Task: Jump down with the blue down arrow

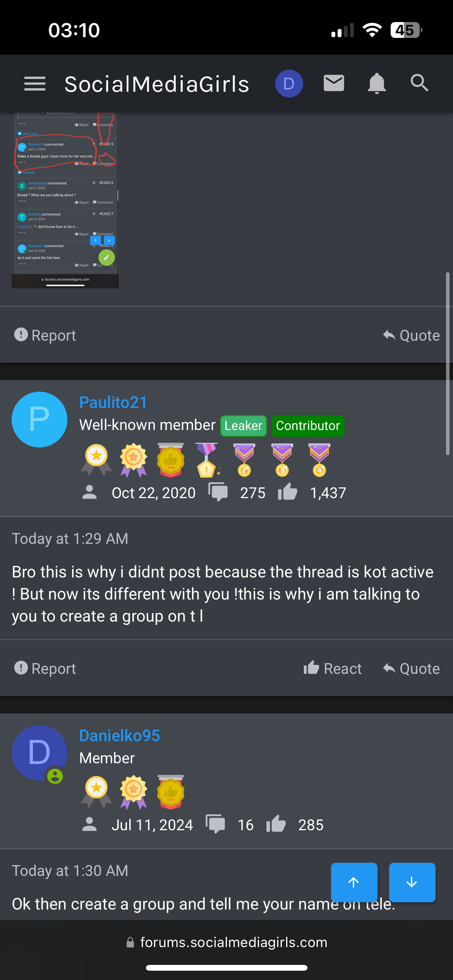Action: [x=412, y=882]
